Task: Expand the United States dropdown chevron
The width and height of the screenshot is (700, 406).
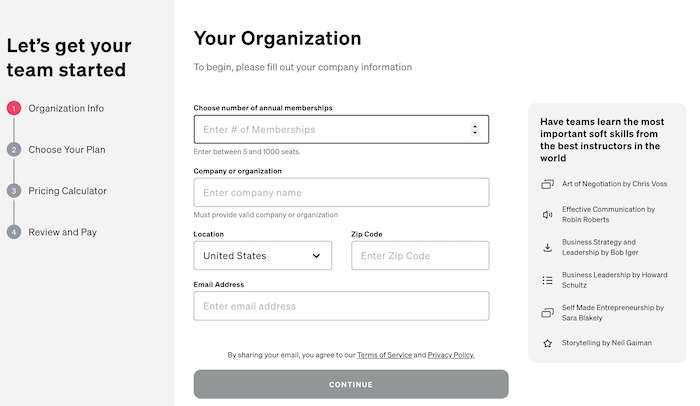Action: (316, 256)
